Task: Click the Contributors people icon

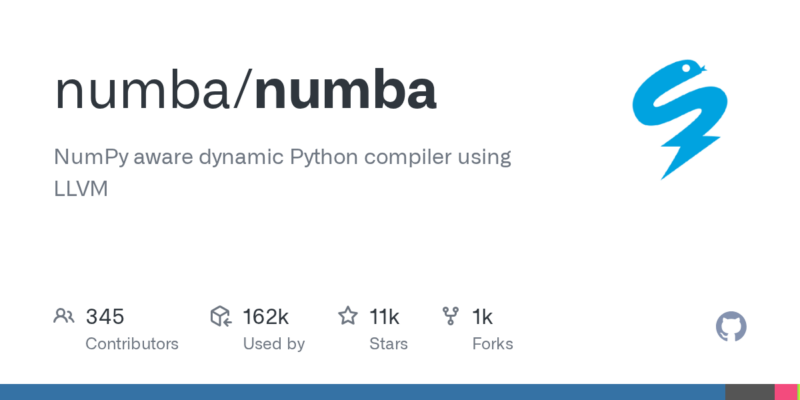Action: pyautogui.click(x=64, y=317)
